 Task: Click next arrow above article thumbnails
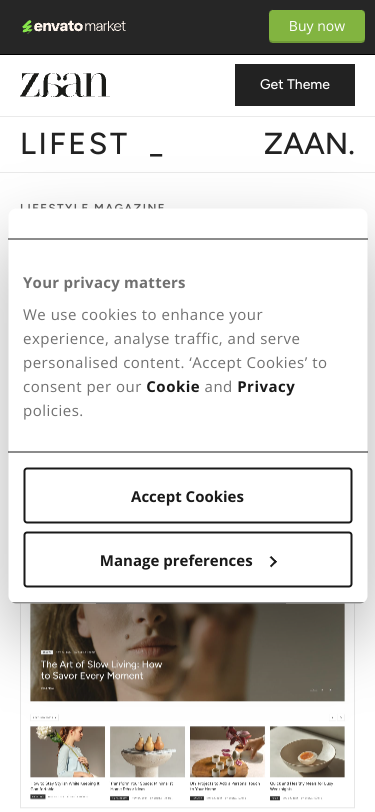pyautogui.click(x=341, y=718)
